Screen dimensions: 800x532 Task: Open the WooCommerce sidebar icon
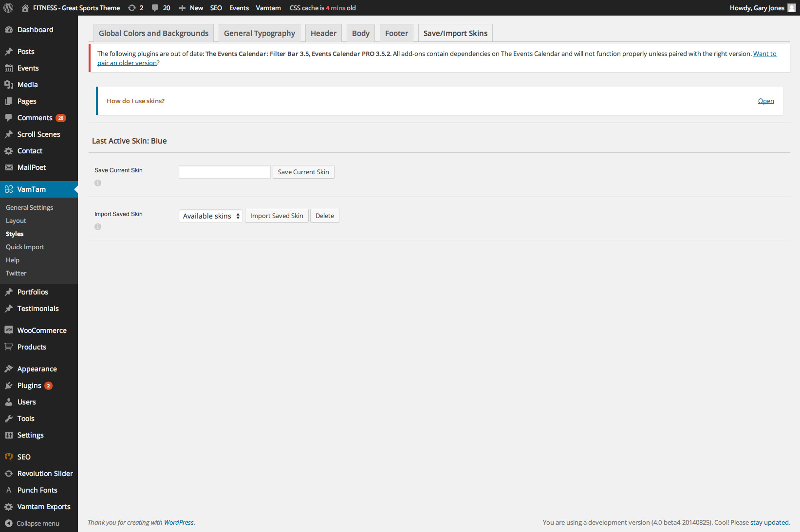tap(8, 330)
